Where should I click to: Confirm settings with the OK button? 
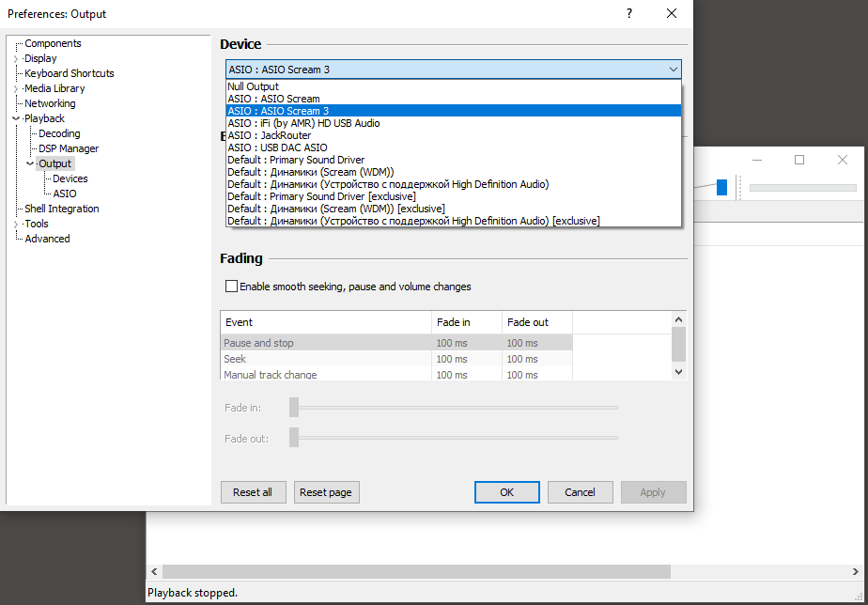point(506,492)
